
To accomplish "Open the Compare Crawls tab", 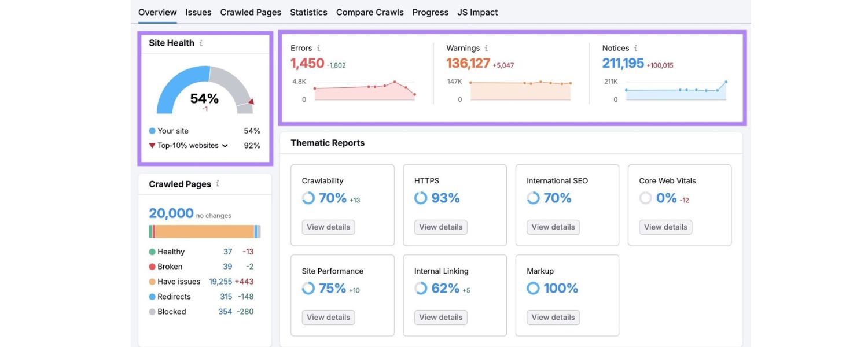I will coord(370,12).
